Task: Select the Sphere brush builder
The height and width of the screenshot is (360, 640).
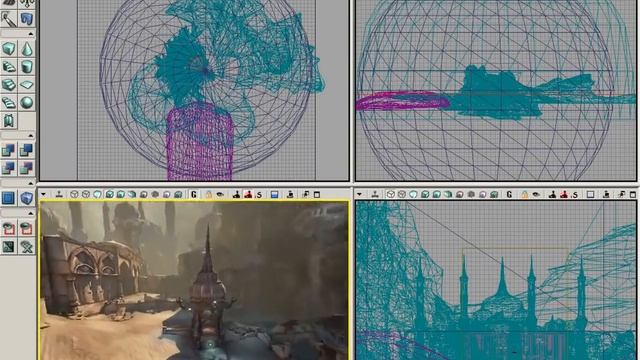Action: [27, 102]
